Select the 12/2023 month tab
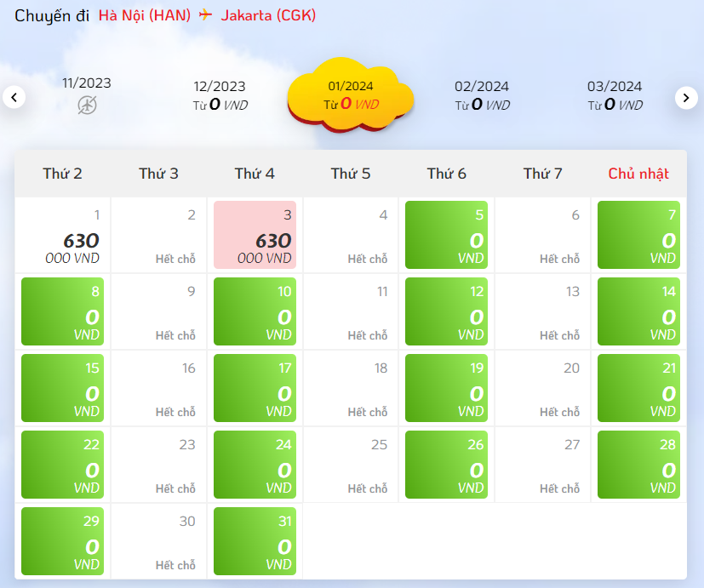This screenshot has width=704, height=588. pyautogui.click(x=220, y=95)
